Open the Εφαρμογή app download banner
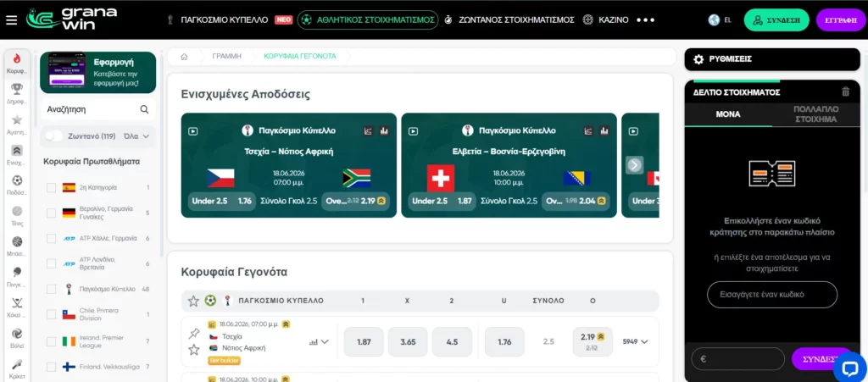 (x=98, y=73)
